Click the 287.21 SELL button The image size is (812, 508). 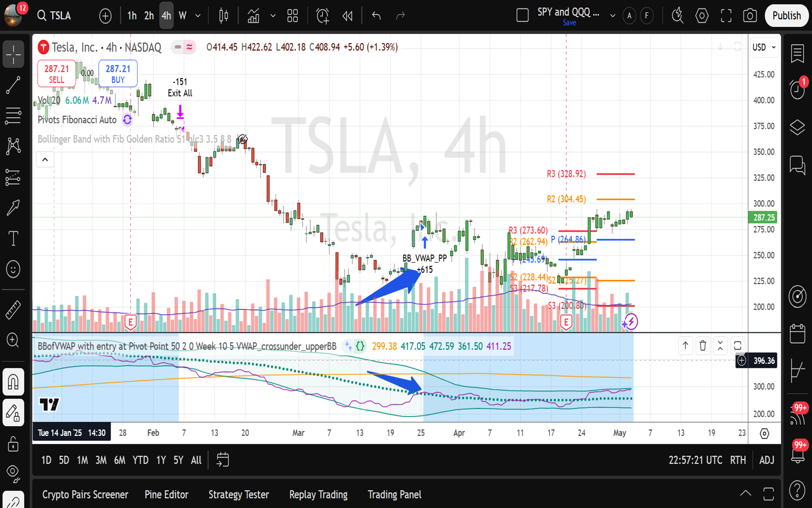pyautogui.click(x=57, y=74)
